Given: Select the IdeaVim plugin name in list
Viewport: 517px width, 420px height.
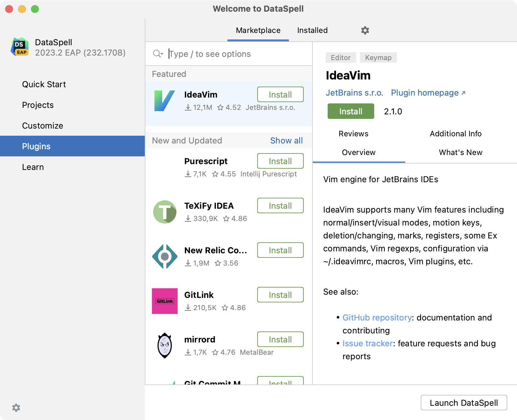Looking at the screenshot, I should click(201, 95).
